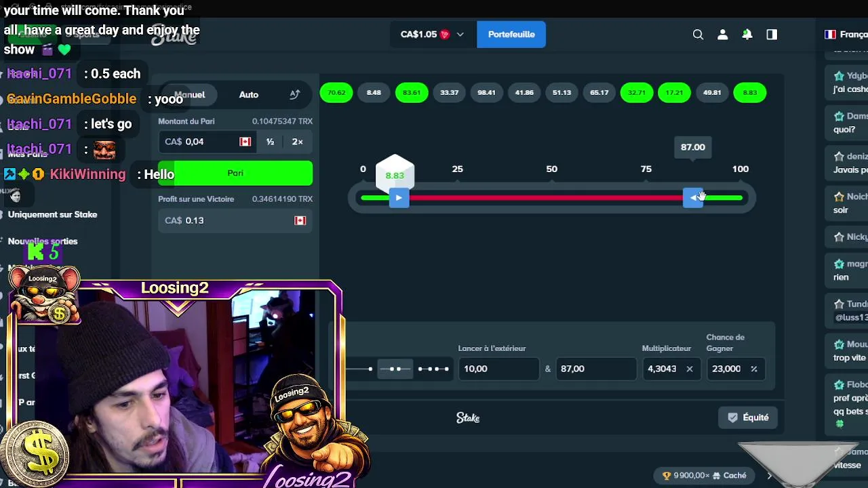Viewport: 868px width, 488px height.
Task: Click the right slider handle at 87
Action: coord(693,198)
